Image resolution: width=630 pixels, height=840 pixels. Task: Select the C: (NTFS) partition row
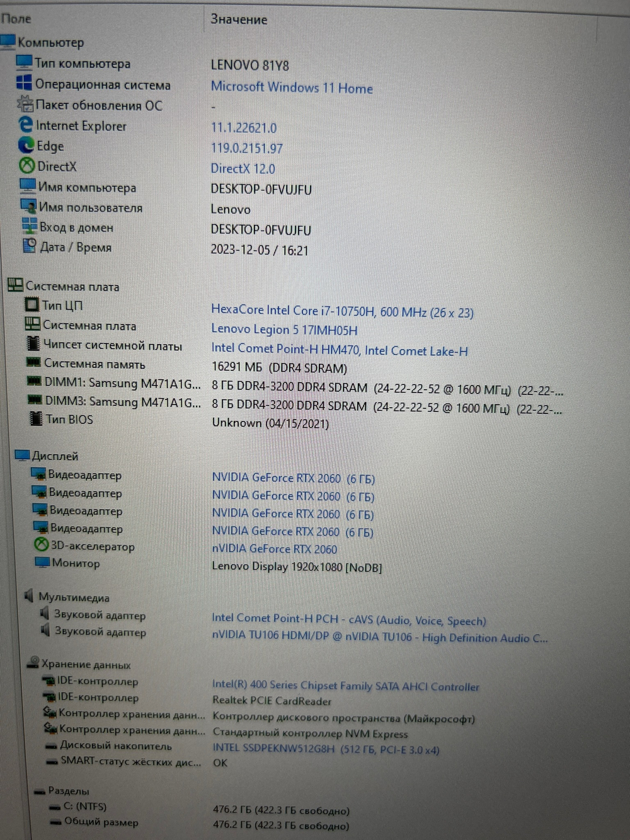(84, 807)
